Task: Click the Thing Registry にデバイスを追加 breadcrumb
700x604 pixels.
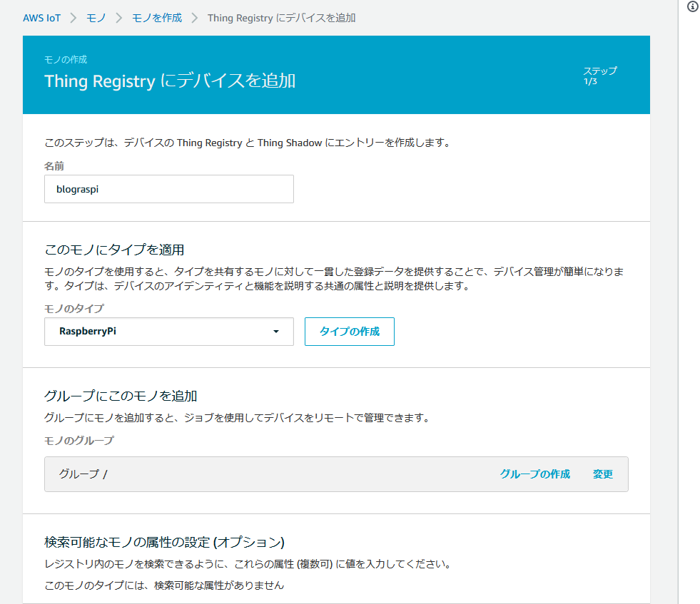Action: 282,18
